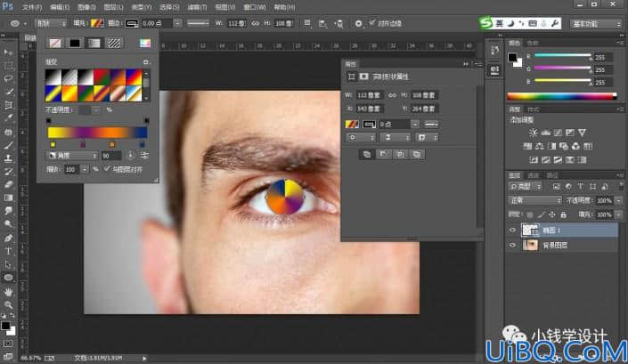Open stroke alignment dropdown in Properties panel
Viewport: 628px width, 364px height.
tap(361, 138)
